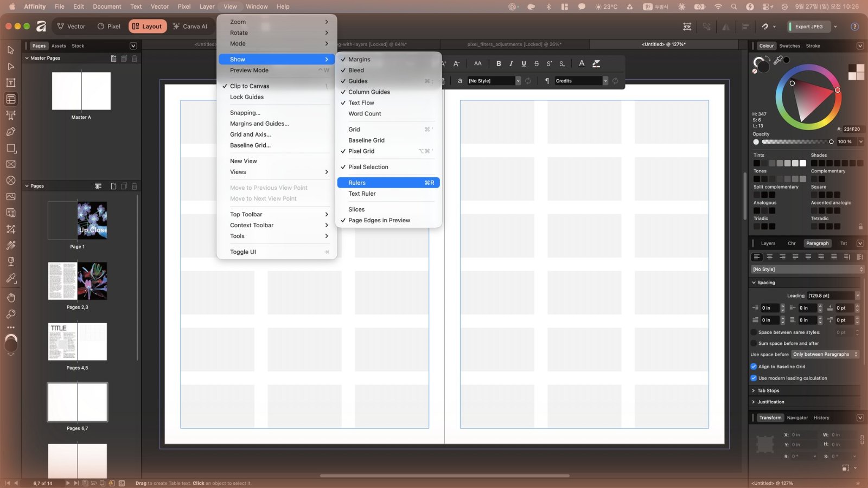
Task: Collapse the Master Pages section
Action: pyautogui.click(x=27, y=58)
